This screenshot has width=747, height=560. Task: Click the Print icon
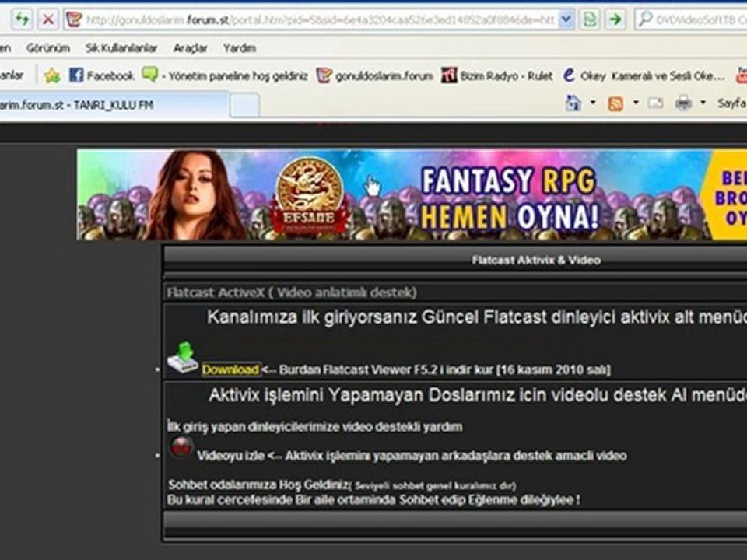click(x=683, y=103)
